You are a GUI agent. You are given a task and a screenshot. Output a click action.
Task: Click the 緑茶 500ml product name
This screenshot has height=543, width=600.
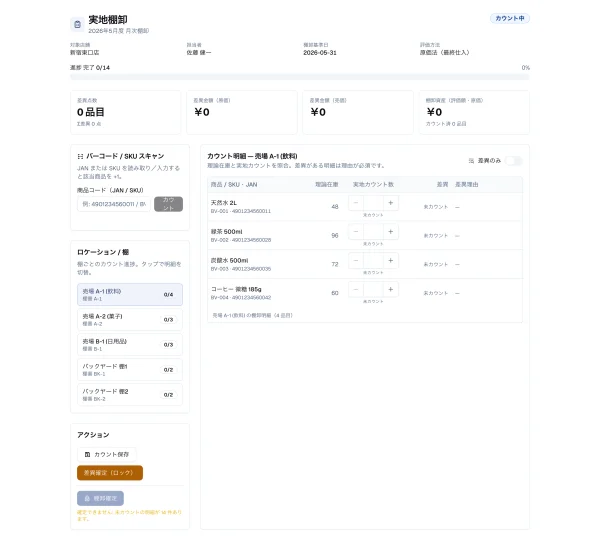[x=227, y=232]
